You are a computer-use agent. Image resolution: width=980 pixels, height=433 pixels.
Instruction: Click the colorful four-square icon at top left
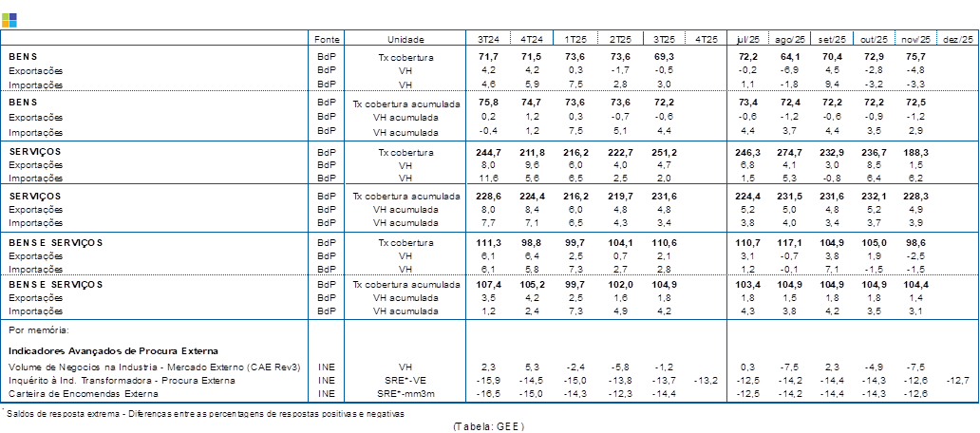tap(10, 20)
